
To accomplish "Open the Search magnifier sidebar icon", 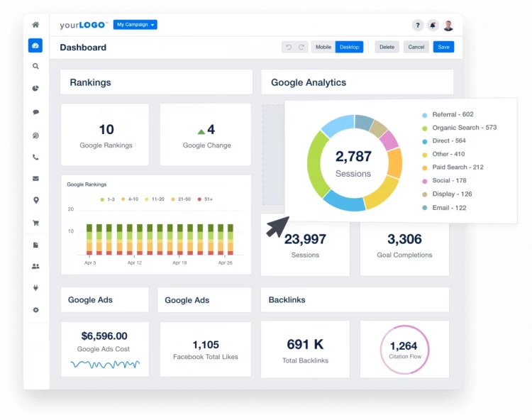I will pos(35,67).
